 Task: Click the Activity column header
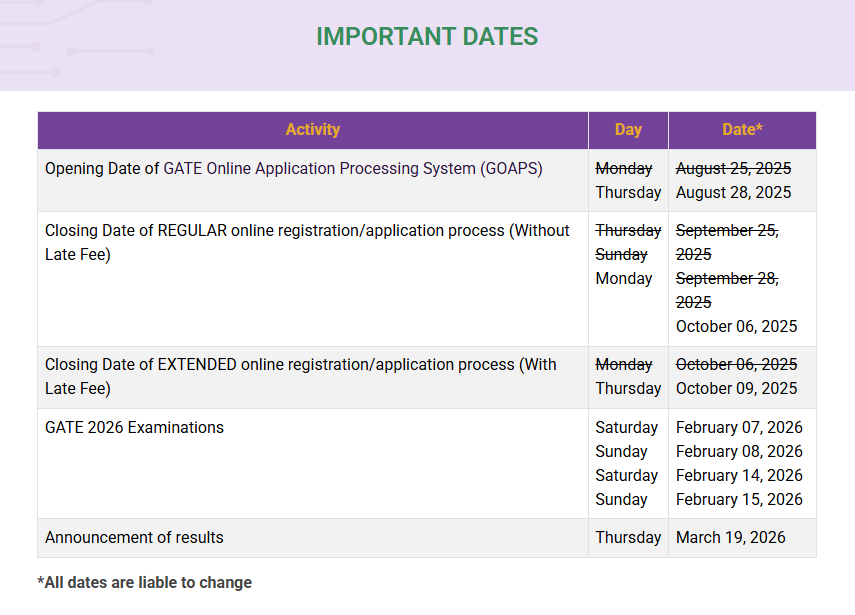pyautogui.click(x=312, y=130)
